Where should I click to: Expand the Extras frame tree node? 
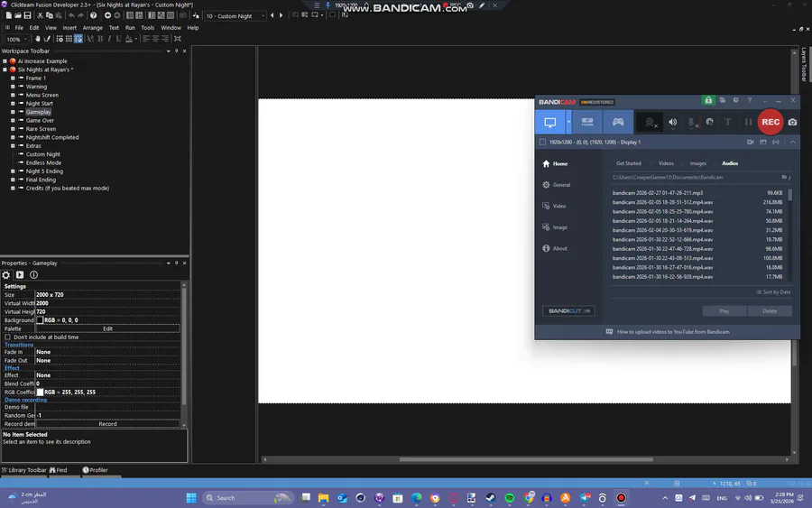pyautogui.click(x=13, y=145)
